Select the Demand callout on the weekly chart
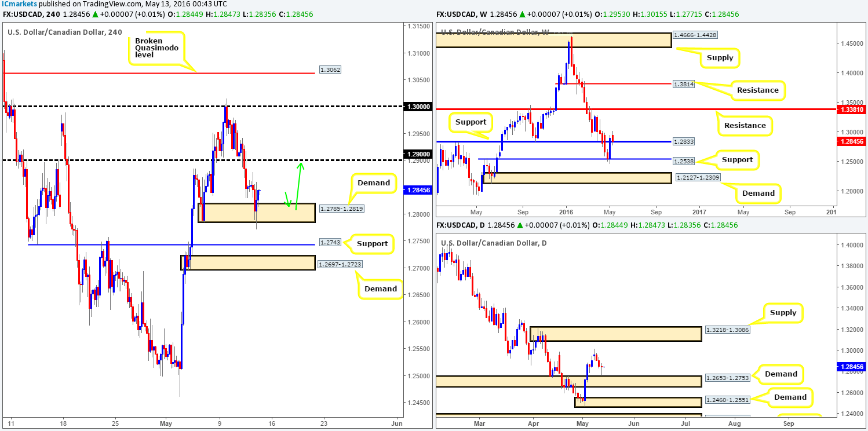Viewport: 868px width, 431px height. click(758, 193)
